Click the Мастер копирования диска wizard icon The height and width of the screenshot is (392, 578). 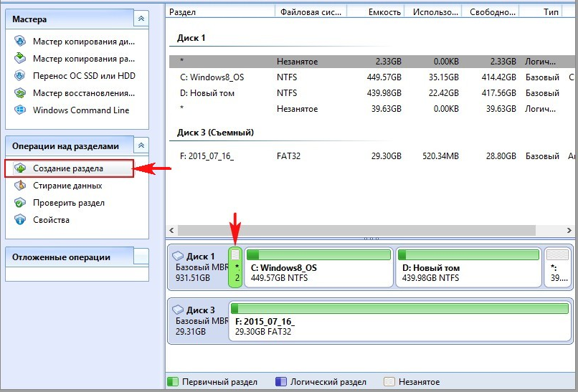click(x=20, y=42)
